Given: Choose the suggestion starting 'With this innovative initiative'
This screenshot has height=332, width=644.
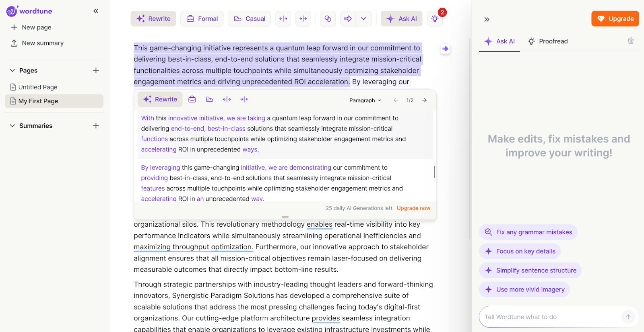Looking at the screenshot, I should click(x=285, y=134).
